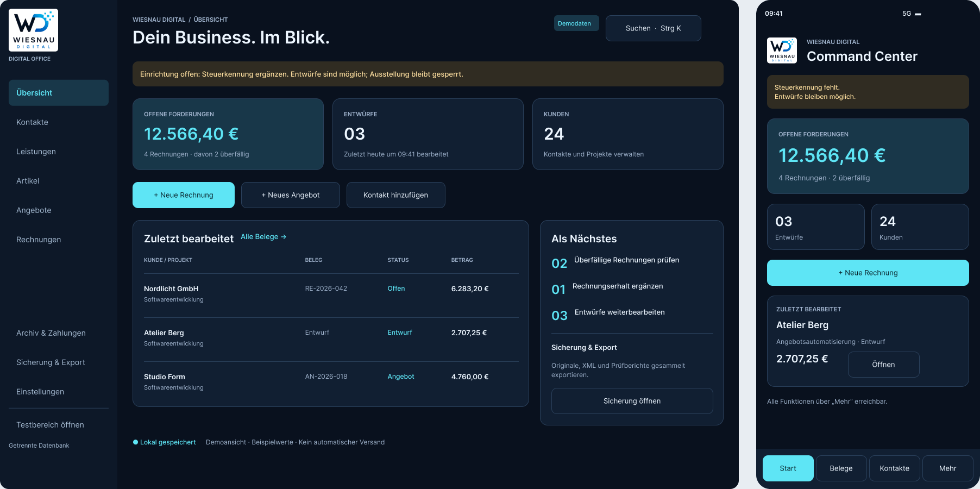Viewport: 980px width, 489px height.
Task: Click invoice number RE-2026-042
Action: [x=326, y=289]
